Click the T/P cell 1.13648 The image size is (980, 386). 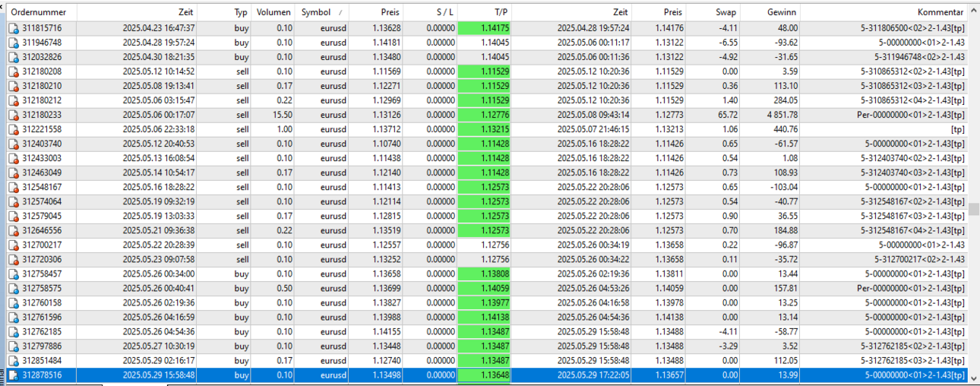pos(485,375)
